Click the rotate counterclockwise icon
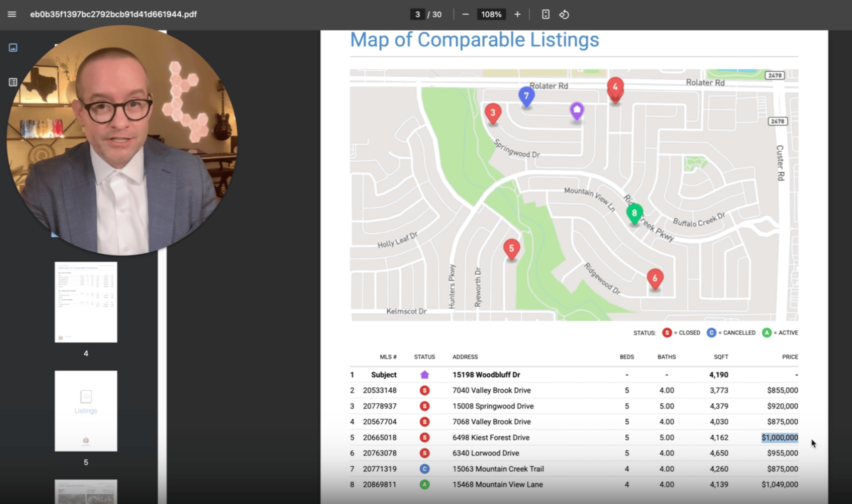 (x=564, y=14)
